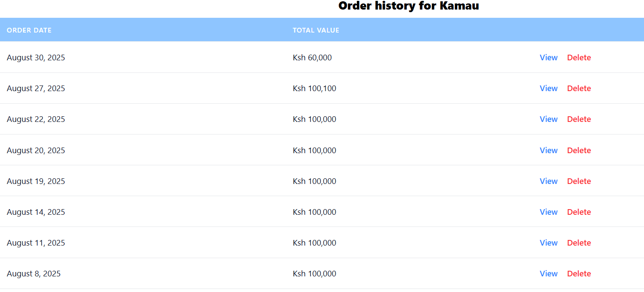View the August 19, 2025 order
Viewport: 644px width, 292px height.
(548, 181)
